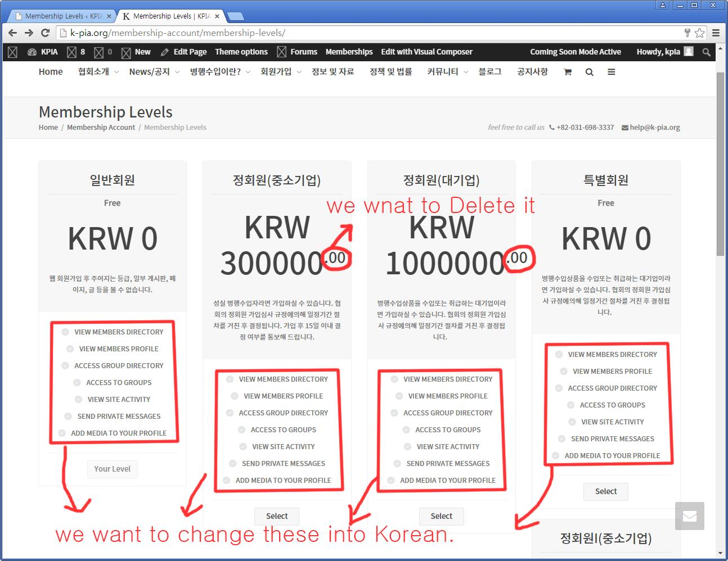Click the vertical page scrollbar thumb

[720, 163]
